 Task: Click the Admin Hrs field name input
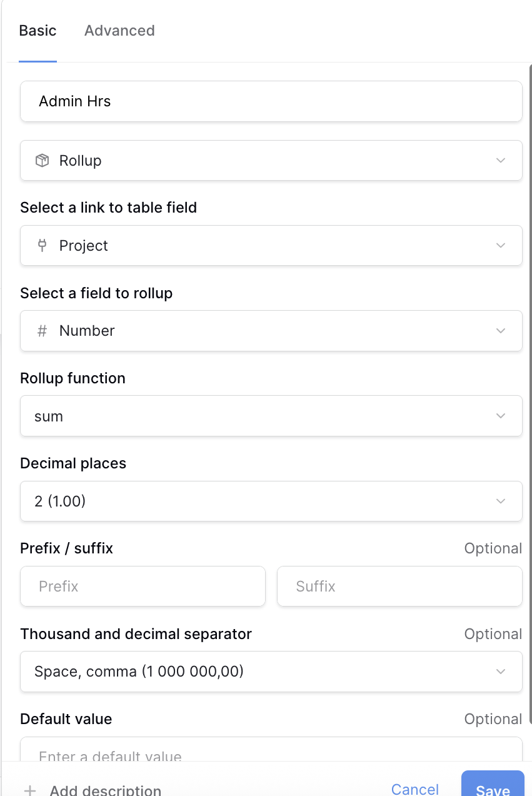(271, 101)
